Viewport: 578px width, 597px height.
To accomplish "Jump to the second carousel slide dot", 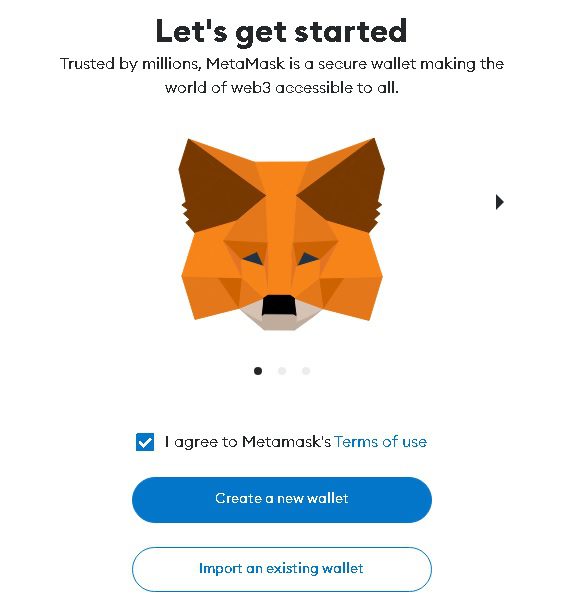I will click(282, 371).
